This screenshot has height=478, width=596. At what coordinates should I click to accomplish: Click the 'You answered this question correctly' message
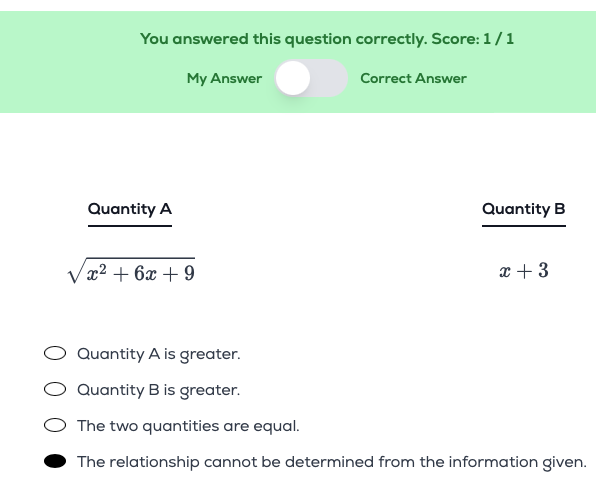click(284, 39)
